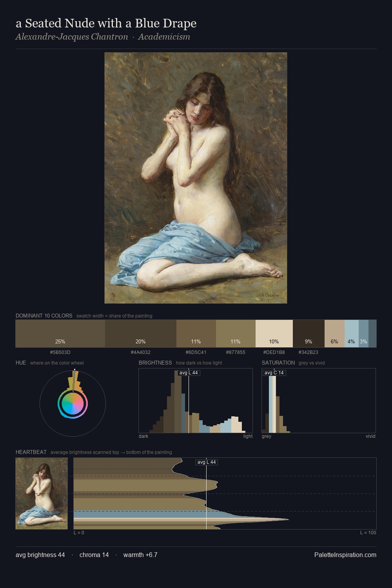Click the 'avg L 44' label in Brightness

click(x=189, y=373)
